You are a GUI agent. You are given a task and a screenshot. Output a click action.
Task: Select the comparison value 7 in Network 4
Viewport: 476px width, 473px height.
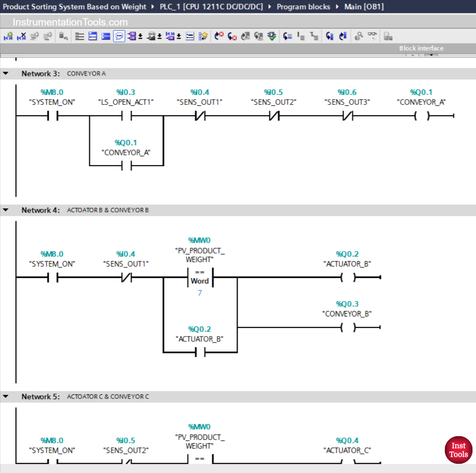point(200,293)
